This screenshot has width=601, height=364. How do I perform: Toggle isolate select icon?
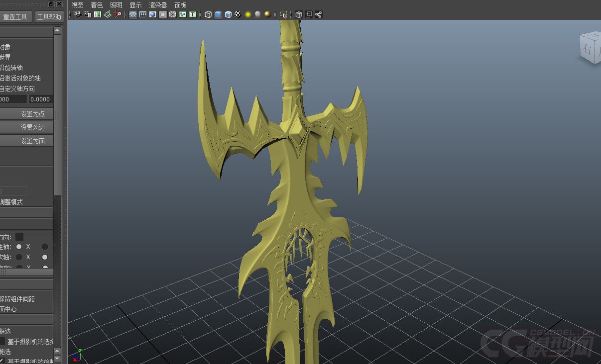point(284,14)
